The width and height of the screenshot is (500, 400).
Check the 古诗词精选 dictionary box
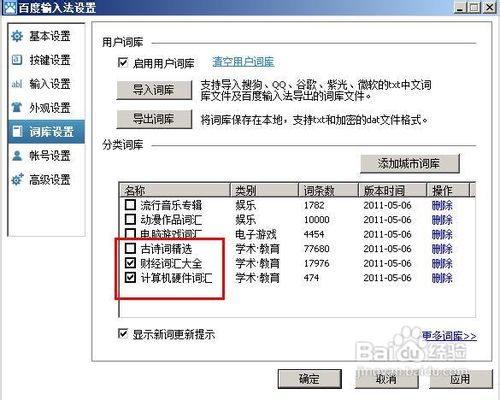(x=130, y=248)
